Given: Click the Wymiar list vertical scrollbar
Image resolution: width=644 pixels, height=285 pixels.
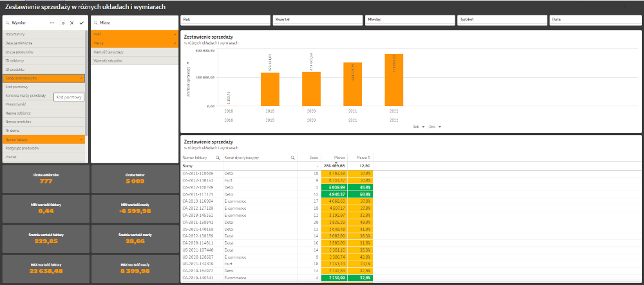Looking at the screenshot, I should coord(86,82).
